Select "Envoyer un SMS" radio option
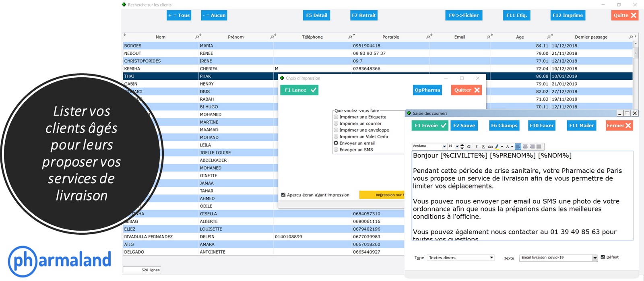Image resolution: width=644 pixels, height=281 pixels. 336,150
